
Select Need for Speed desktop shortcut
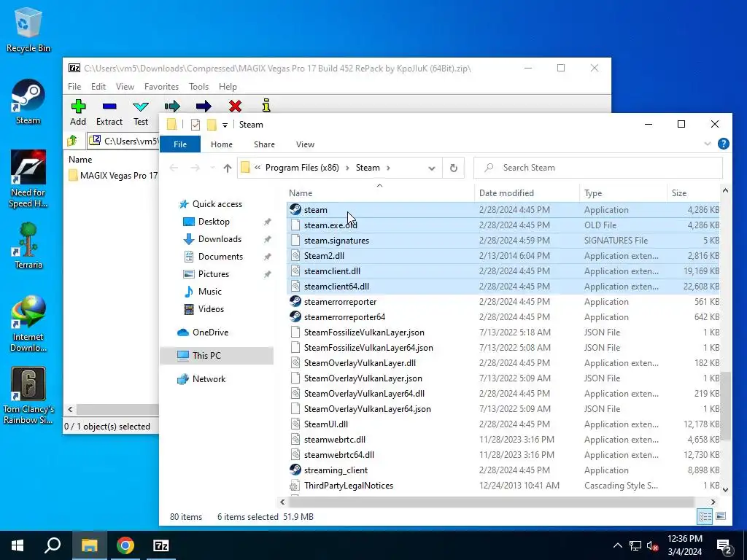tap(28, 179)
